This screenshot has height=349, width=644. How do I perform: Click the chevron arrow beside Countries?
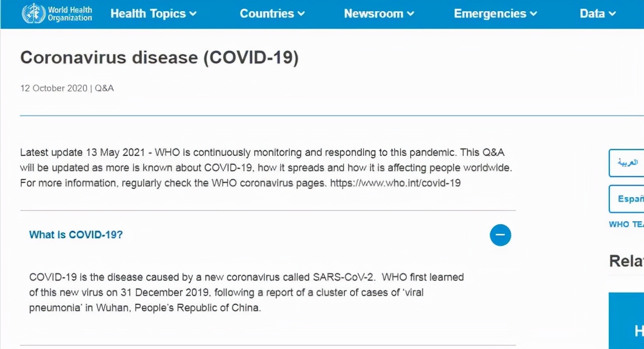(x=301, y=14)
